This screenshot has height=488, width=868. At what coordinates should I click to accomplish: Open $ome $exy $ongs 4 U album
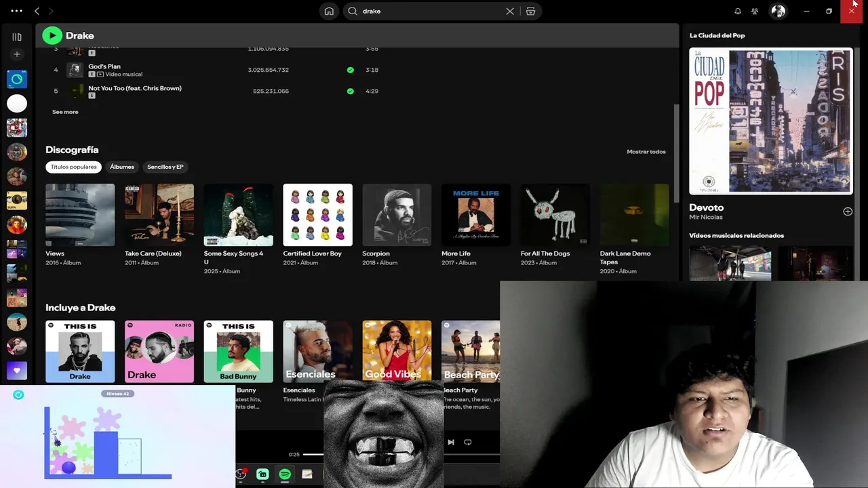[239, 215]
